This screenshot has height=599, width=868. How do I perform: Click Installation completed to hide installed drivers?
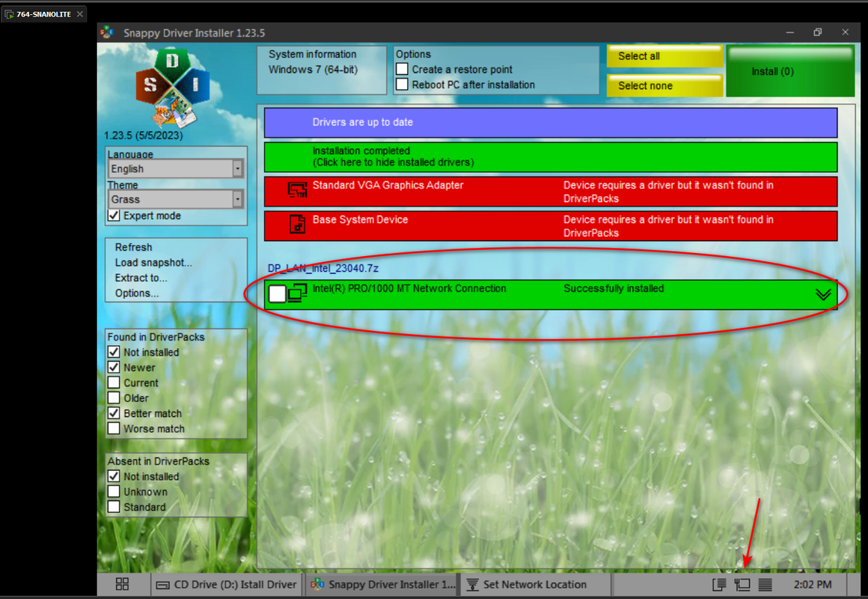(550, 156)
